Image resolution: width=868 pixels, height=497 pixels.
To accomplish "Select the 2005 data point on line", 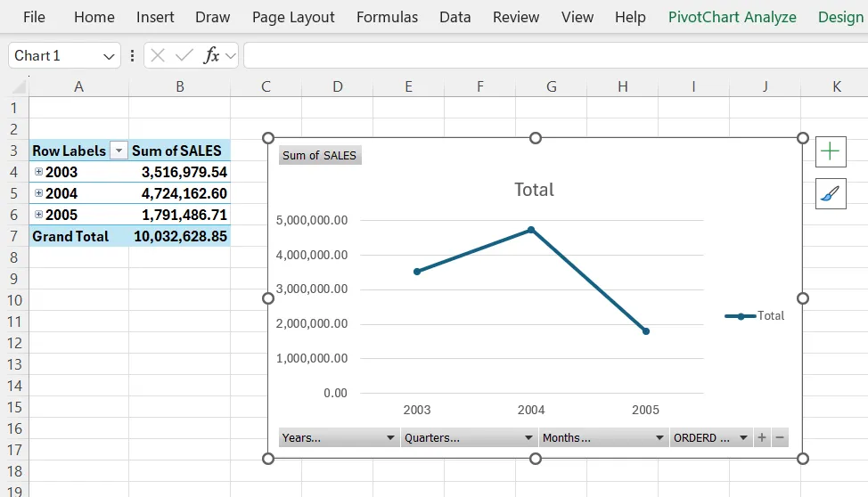I will coord(646,331).
